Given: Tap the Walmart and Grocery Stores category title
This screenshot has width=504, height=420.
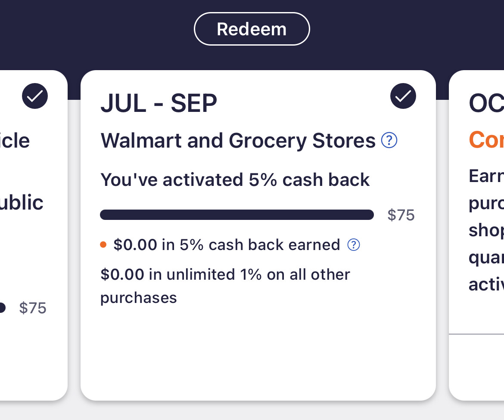Looking at the screenshot, I should (x=238, y=141).
